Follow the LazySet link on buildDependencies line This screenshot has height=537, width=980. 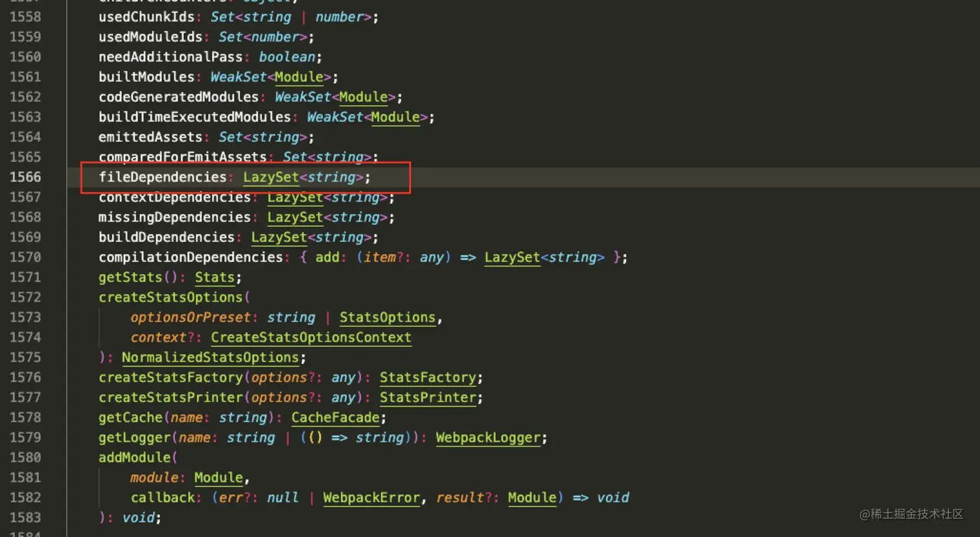pyautogui.click(x=279, y=237)
